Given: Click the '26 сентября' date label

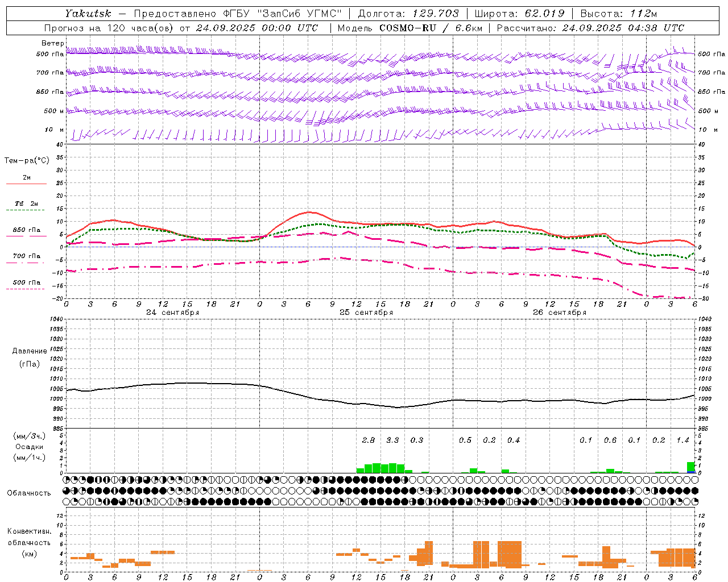Looking at the screenshot, I should click(560, 313).
